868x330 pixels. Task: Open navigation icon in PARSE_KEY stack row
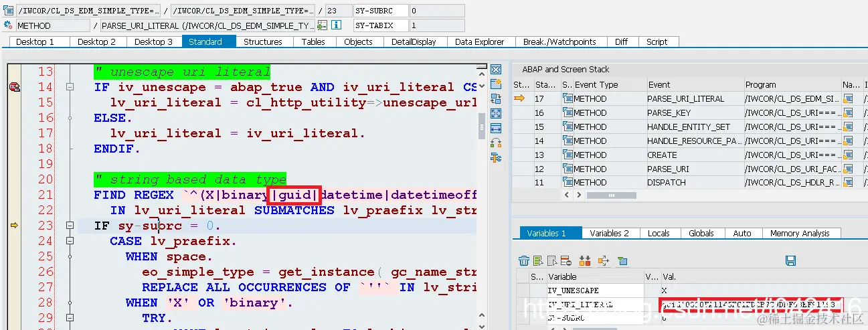(849, 112)
